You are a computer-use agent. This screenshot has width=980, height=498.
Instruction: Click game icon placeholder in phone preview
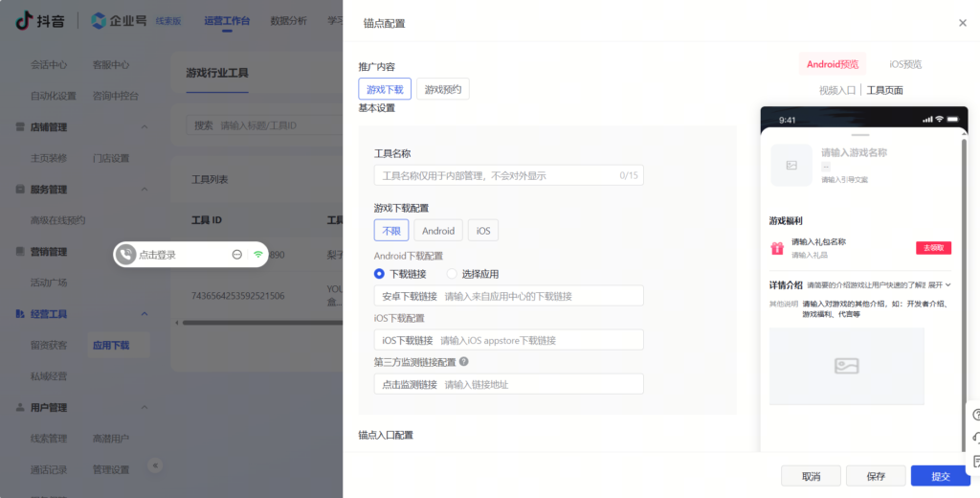pos(791,165)
